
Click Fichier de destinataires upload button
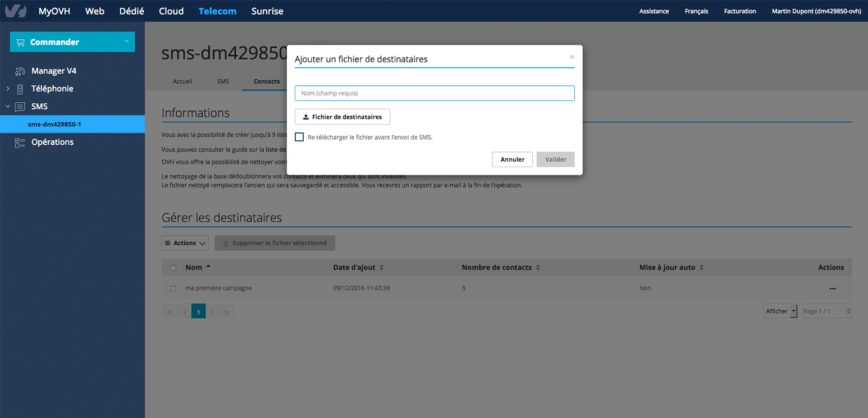pos(342,117)
